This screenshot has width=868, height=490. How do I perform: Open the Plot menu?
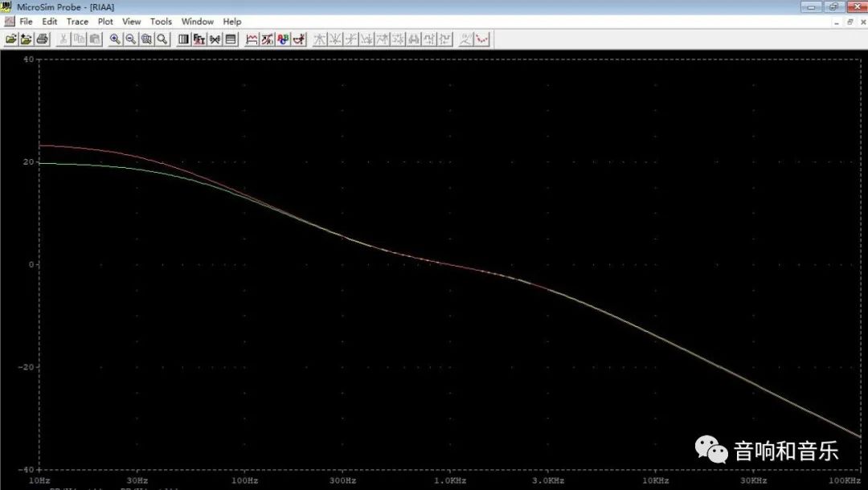coord(105,22)
